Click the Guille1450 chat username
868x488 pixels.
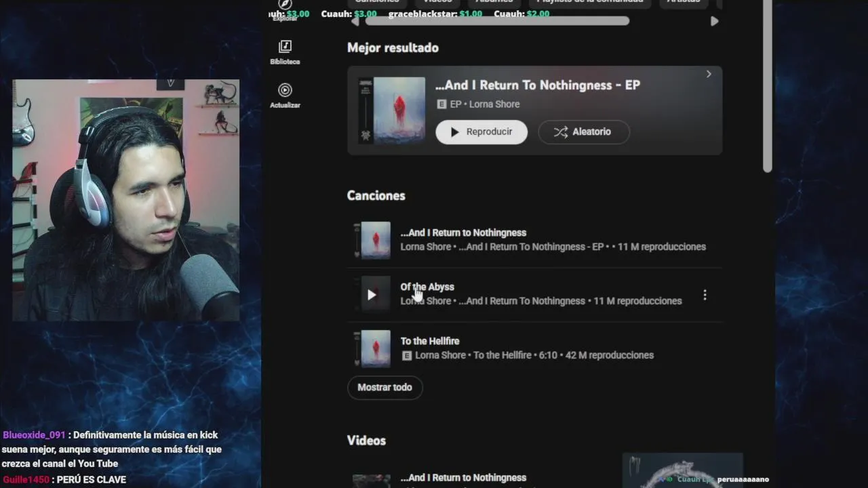point(26,479)
